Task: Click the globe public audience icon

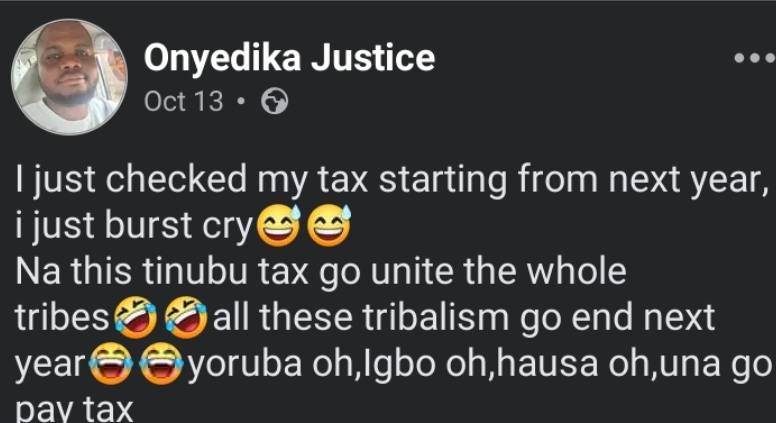Action: pos(273,103)
